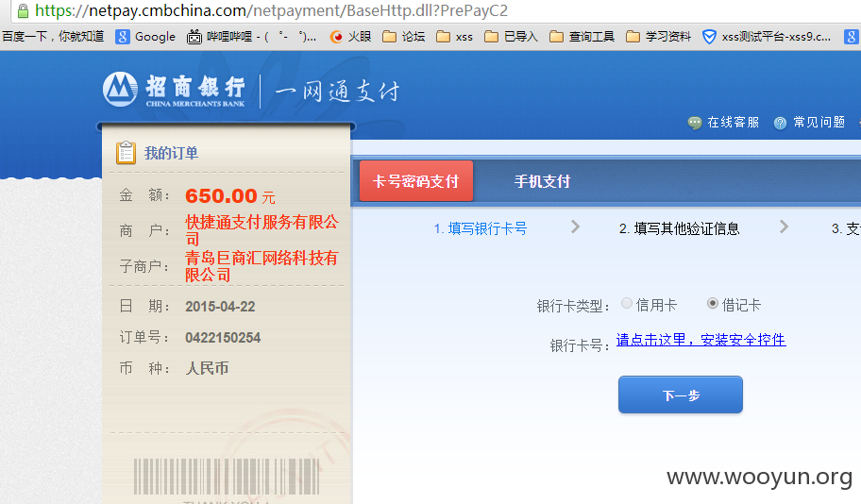
Task: Open the 论坛 bookmark folder
Action: point(404,37)
